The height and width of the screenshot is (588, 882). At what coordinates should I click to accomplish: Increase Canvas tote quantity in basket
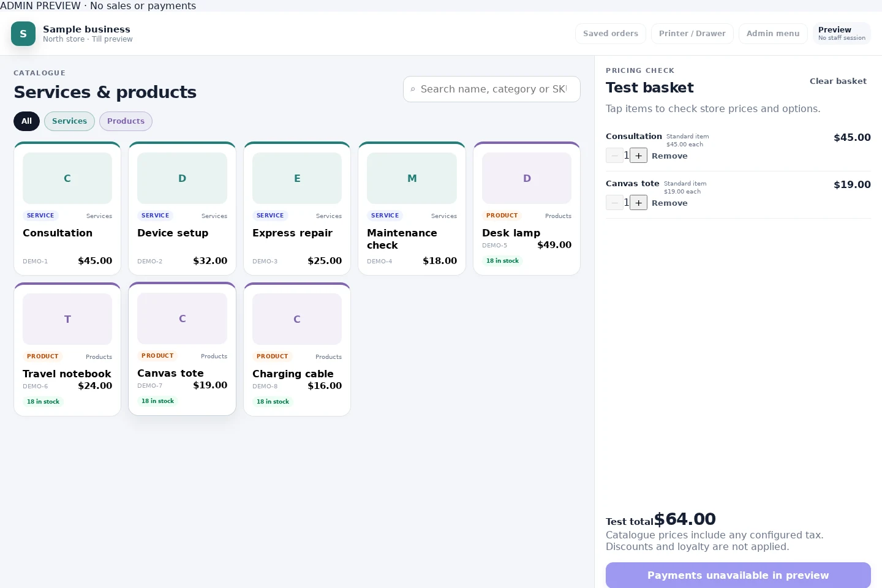tap(638, 203)
